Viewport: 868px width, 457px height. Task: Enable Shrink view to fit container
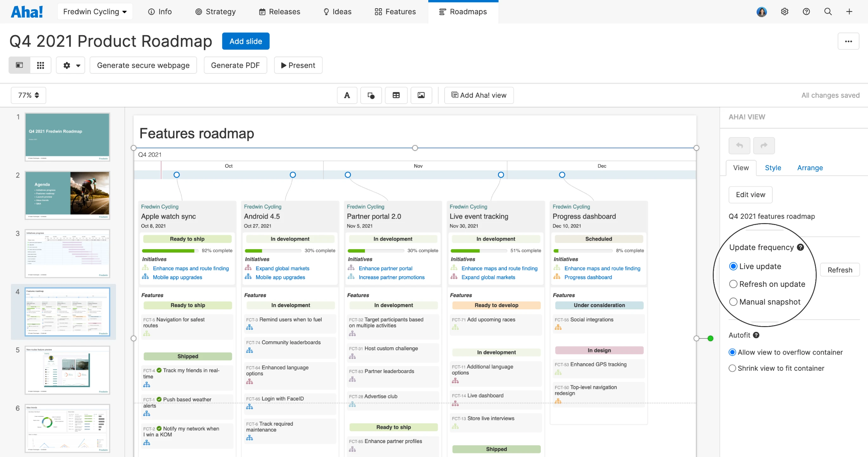732,368
